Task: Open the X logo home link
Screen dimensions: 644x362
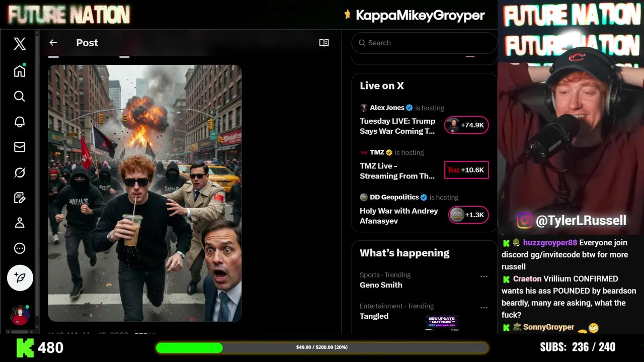Action: 20,44
